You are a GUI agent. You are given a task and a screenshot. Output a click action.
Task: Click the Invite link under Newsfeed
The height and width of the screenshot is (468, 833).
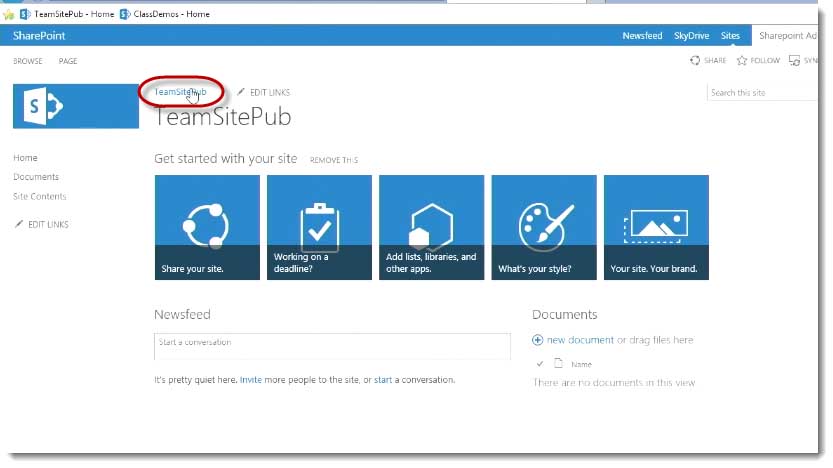tap(251, 380)
